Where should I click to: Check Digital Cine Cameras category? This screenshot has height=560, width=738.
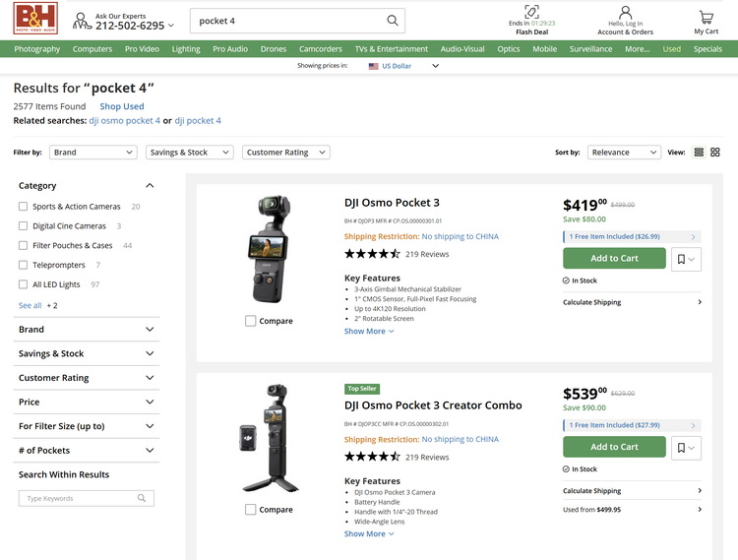23,226
